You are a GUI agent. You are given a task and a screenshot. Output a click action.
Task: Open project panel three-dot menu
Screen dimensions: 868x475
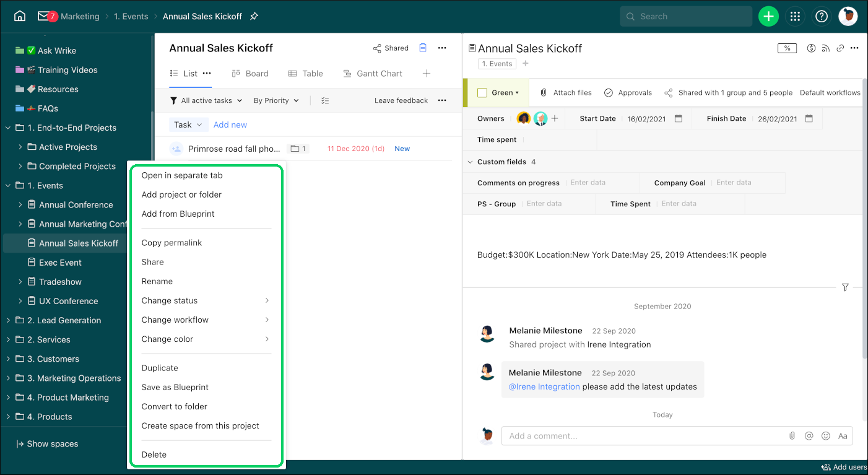(x=855, y=48)
